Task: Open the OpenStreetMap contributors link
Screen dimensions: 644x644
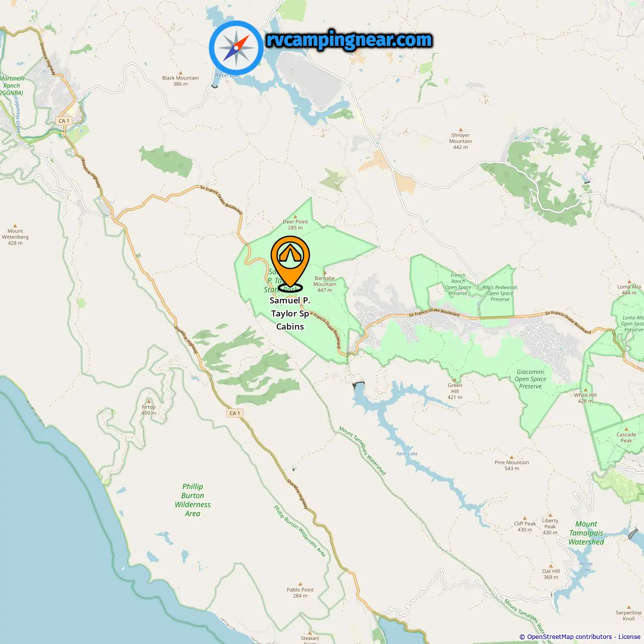Action: [570, 637]
